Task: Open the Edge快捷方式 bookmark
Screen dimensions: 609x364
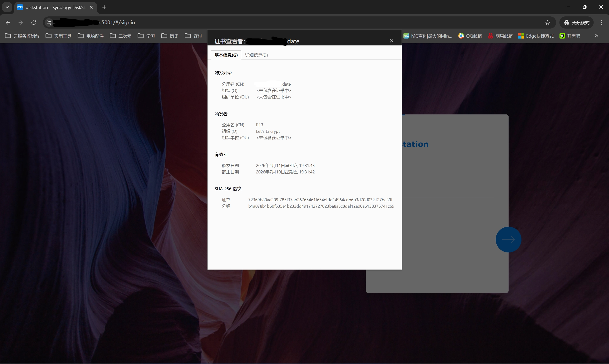Action: tap(536, 36)
